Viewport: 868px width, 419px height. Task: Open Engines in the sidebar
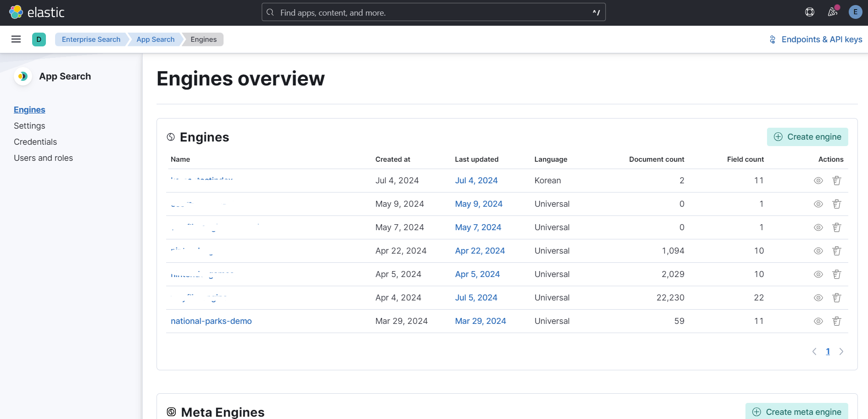click(29, 110)
